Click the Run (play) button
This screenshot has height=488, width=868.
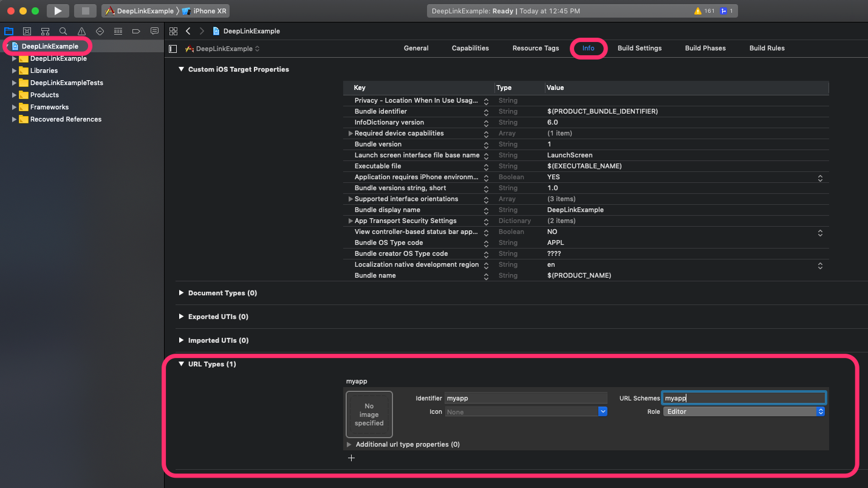pos(58,11)
